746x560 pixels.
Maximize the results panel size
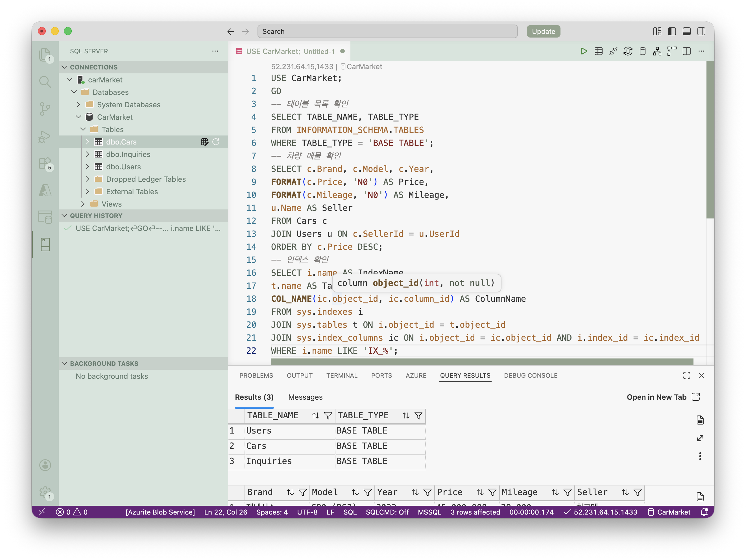pos(687,376)
